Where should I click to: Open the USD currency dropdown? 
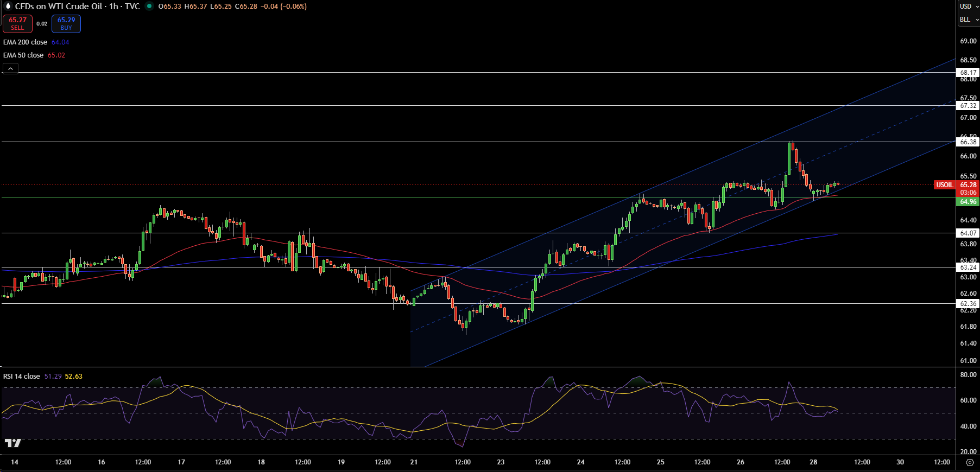point(968,7)
